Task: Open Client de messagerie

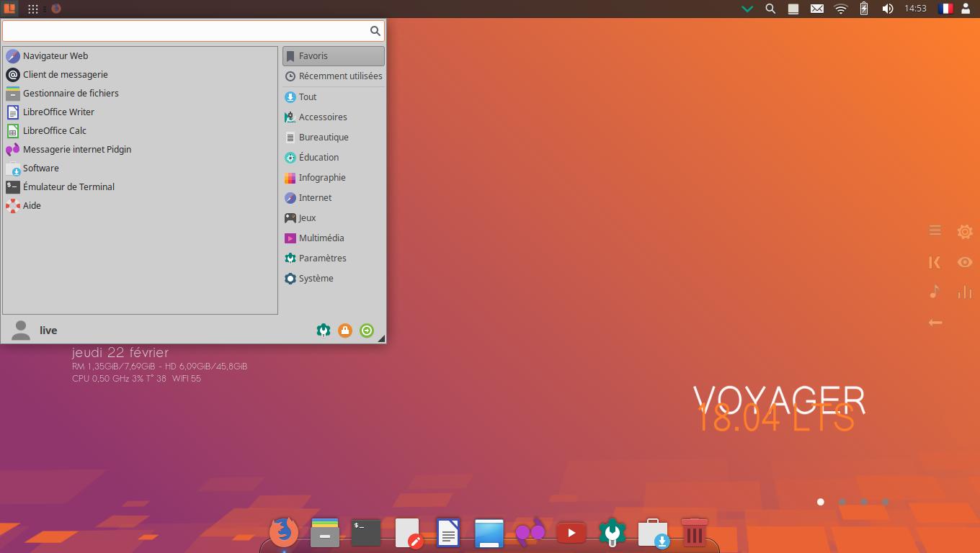Action: [x=141, y=74]
